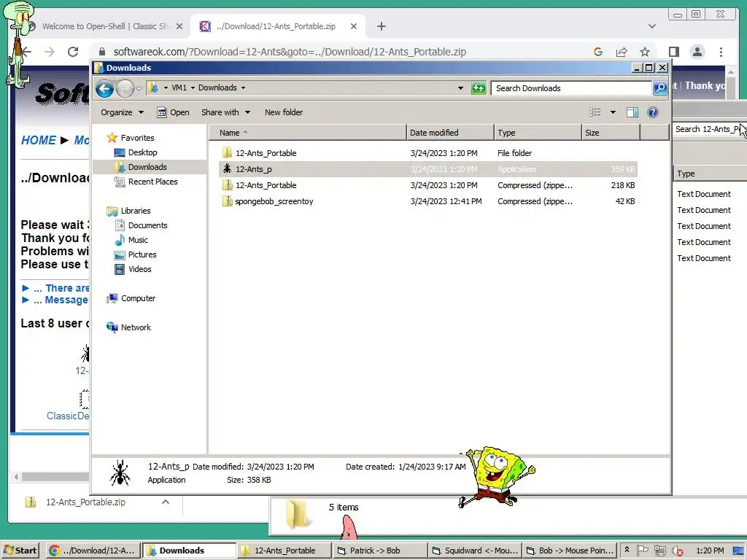Screen dimensions: 747x560
Task: Show hidden system tray icons
Action: coord(627,550)
